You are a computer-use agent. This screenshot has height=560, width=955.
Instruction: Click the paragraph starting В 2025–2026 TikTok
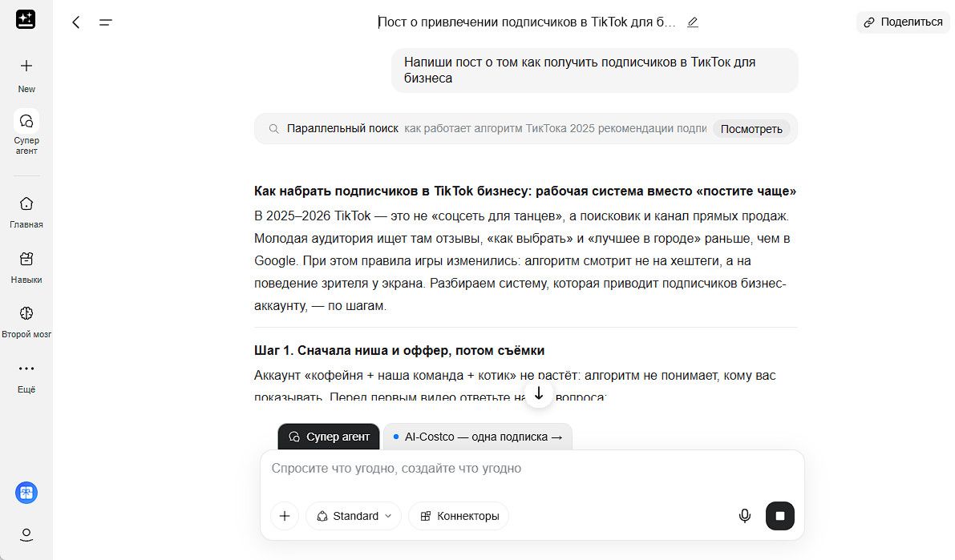[524, 260]
